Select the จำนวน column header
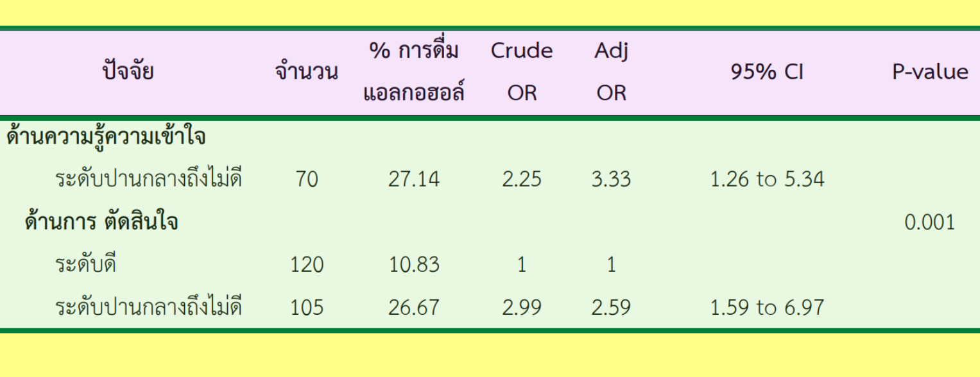Screen dimensions: 980x377 (x=306, y=72)
